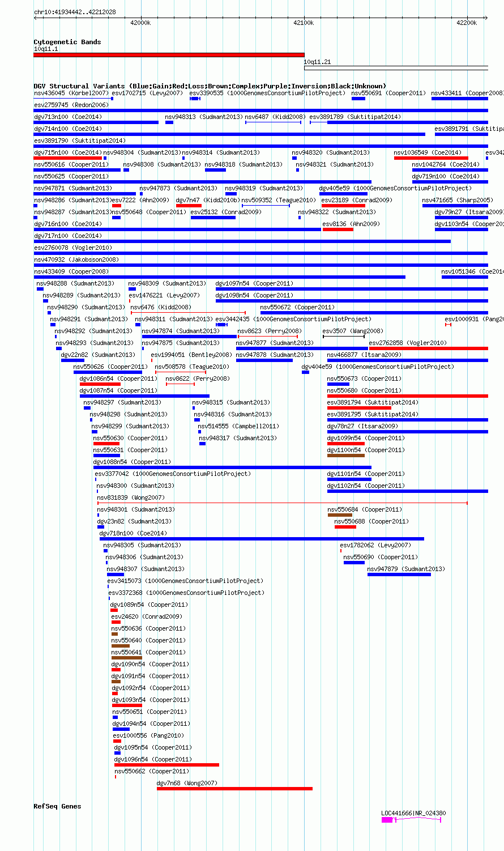Click the 10q11.21 cytogenetic band box
The width and height of the screenshot is (504, 851).
[396, 68]
